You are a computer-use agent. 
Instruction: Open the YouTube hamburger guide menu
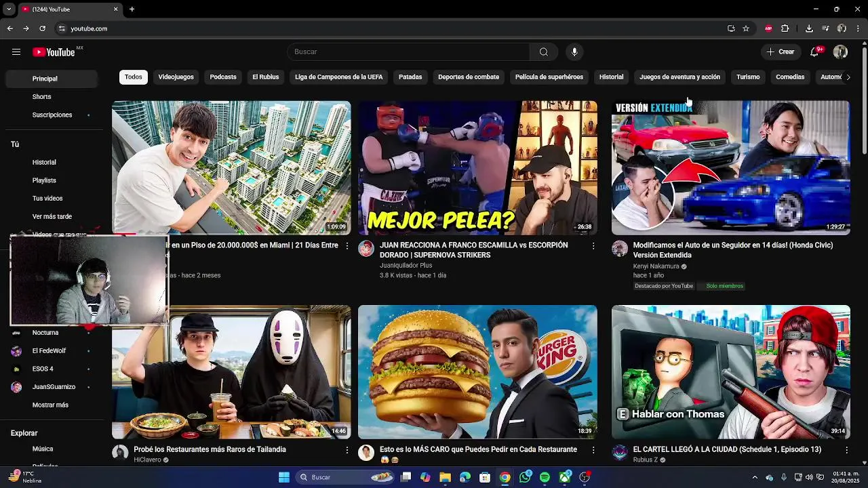(16, 52)
